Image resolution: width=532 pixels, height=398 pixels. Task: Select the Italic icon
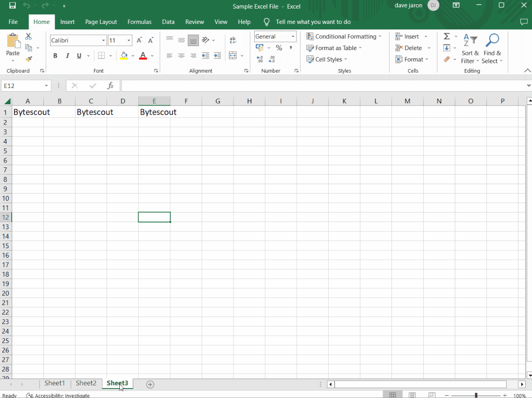67,56
